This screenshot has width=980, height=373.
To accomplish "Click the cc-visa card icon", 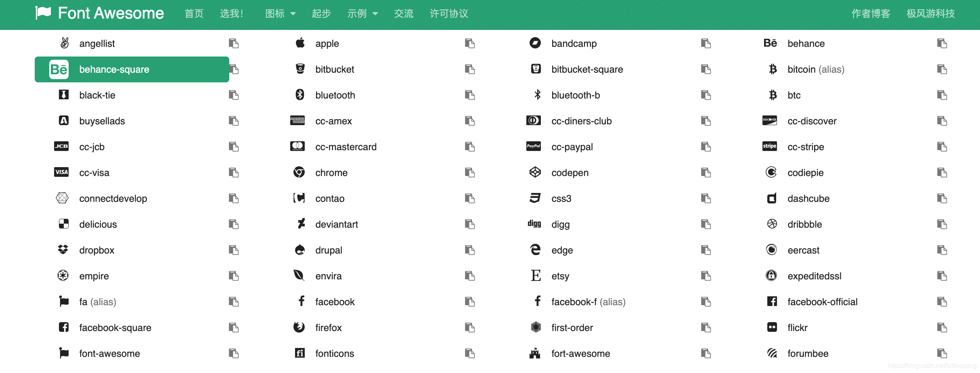I will point(61,172).
